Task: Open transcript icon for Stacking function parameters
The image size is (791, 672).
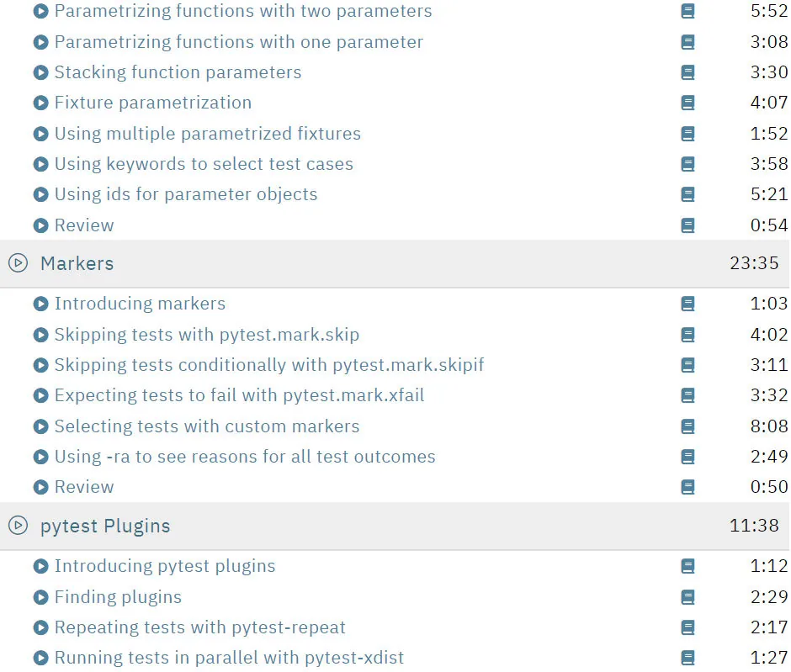Action: pos(687,72)
